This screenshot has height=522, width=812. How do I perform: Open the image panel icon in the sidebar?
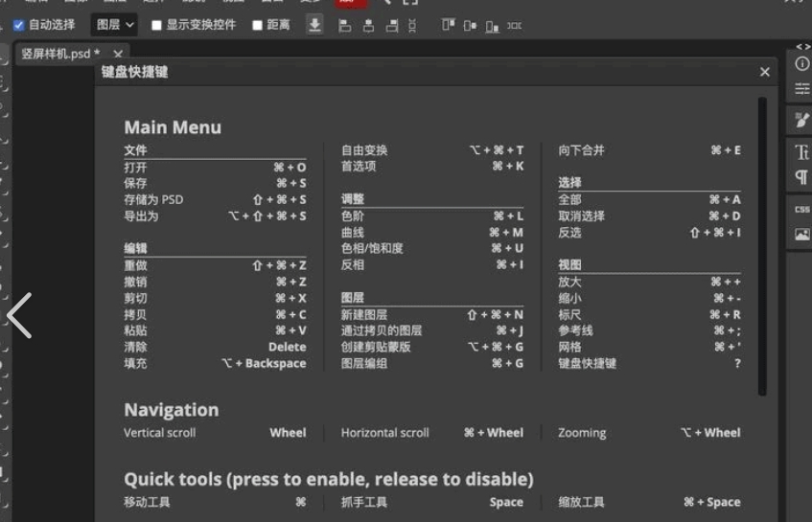click(801, 235)
